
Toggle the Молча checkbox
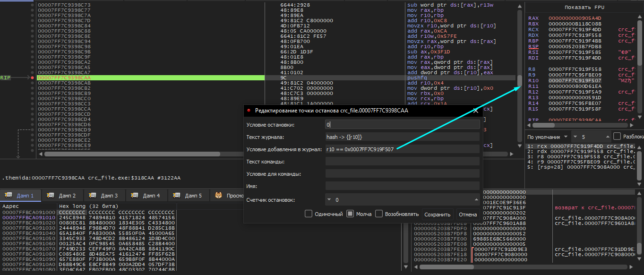350,214
